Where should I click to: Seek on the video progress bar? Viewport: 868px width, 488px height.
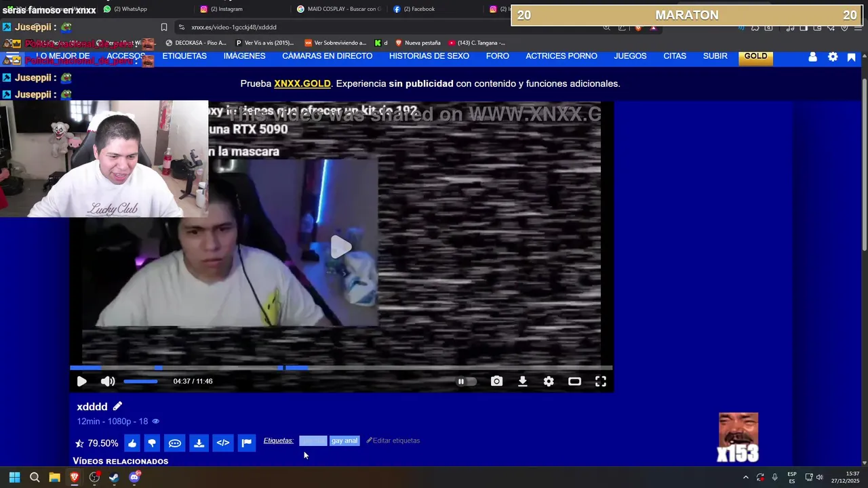click(341, 368)
